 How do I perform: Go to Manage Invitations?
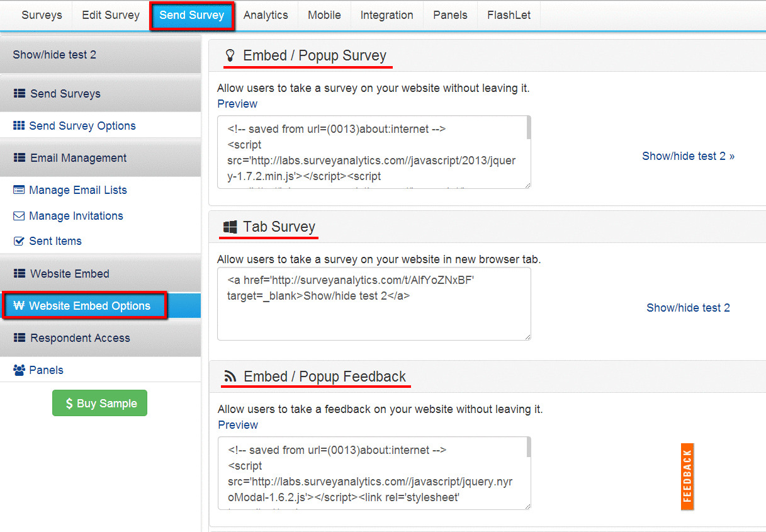[76, 216]
